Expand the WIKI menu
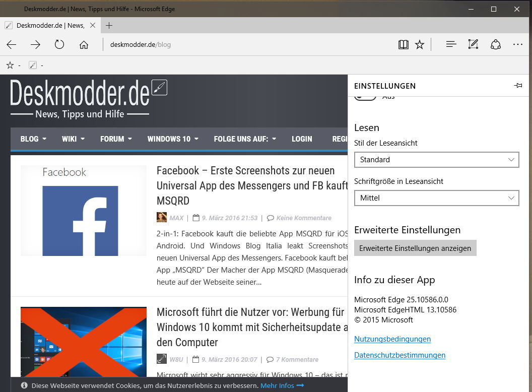Image resolution: width=532 pixels, height=392 pixels. [73, 139]
